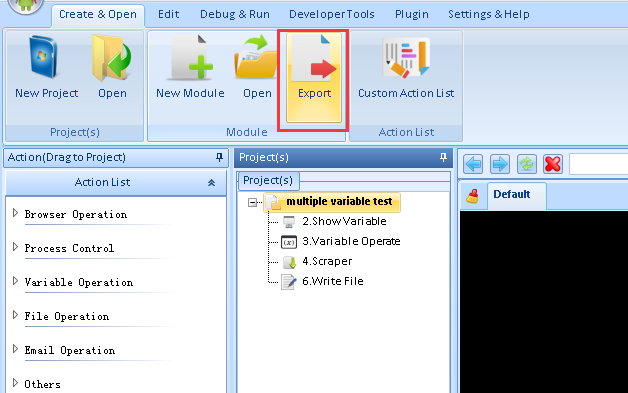Select the 4.Scraper action

pos(327,262)
